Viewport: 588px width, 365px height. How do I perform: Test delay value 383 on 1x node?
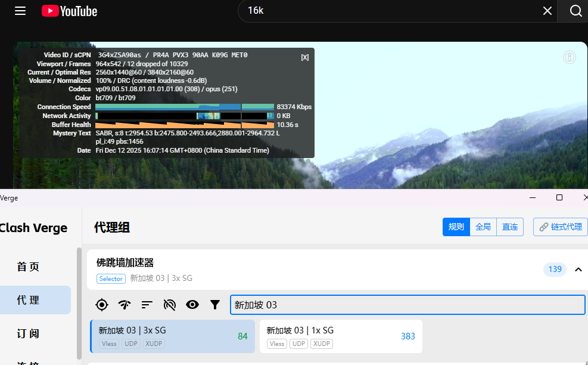pos(408,336)
